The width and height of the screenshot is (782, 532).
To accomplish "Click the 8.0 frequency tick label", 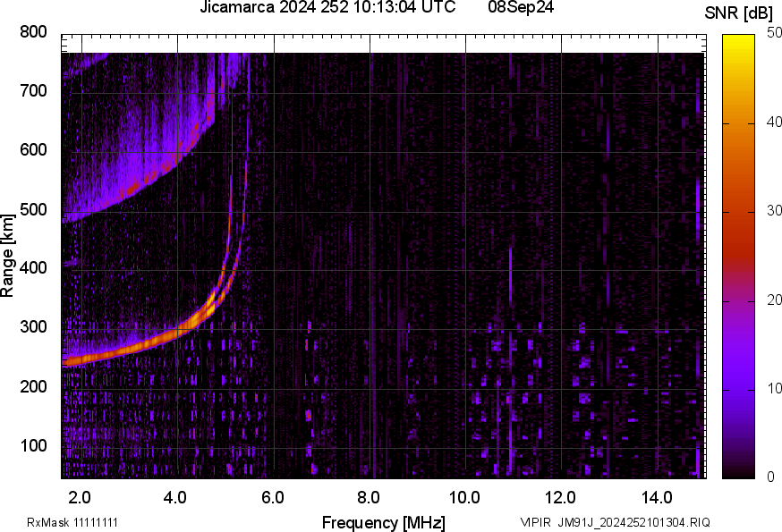I will coord(370,496).
